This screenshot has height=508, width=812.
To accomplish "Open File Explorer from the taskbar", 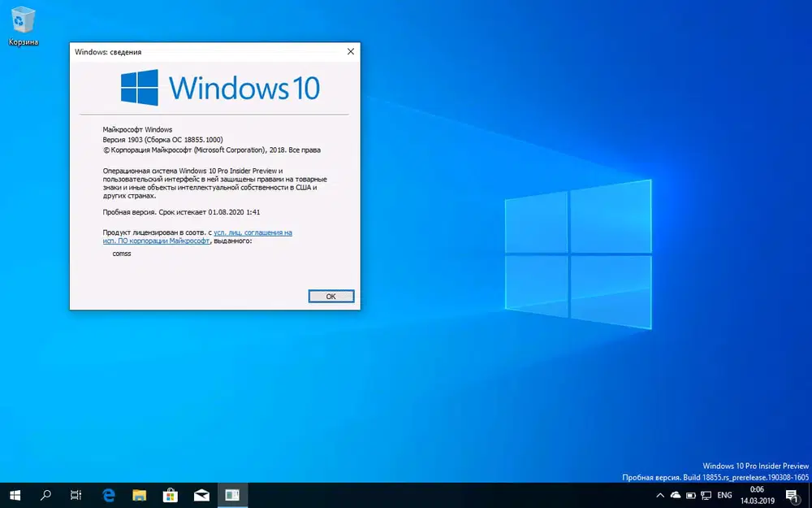I will 140,495.
